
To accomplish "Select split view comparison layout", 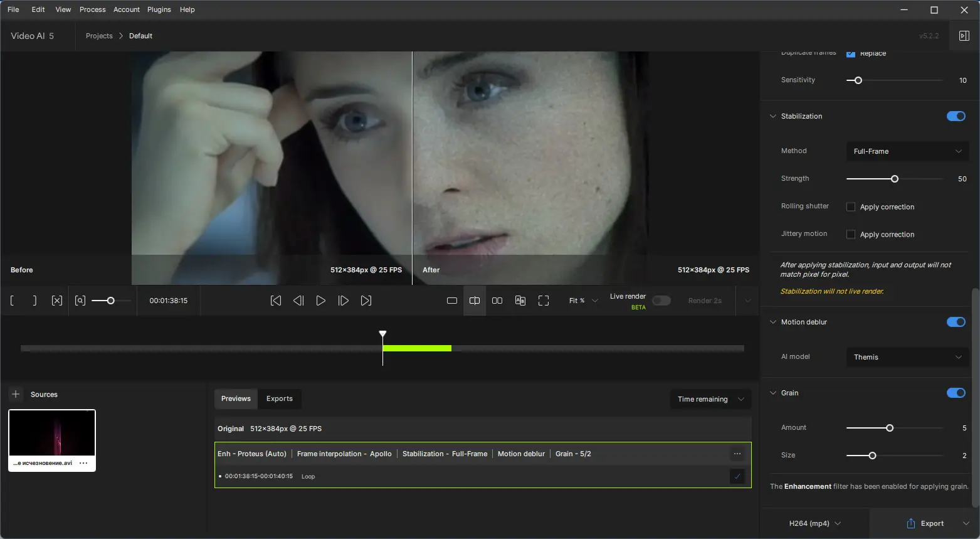I will 475,301.
